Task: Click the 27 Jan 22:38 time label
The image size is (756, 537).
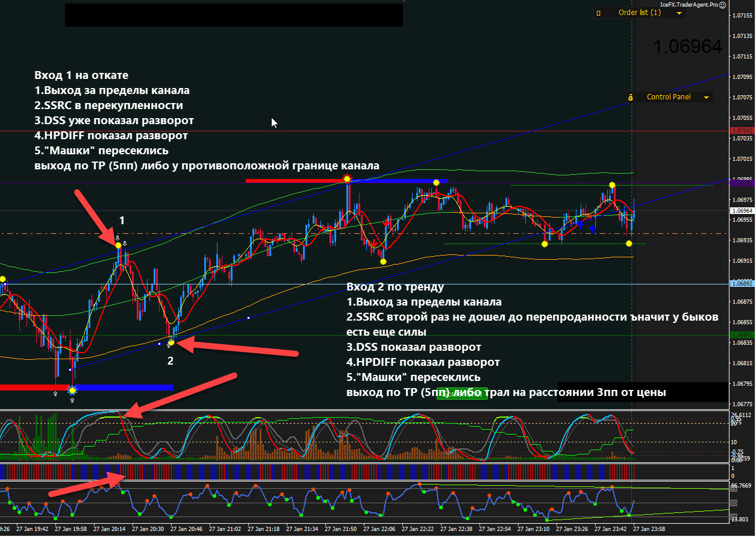Action: pos(456,529)
